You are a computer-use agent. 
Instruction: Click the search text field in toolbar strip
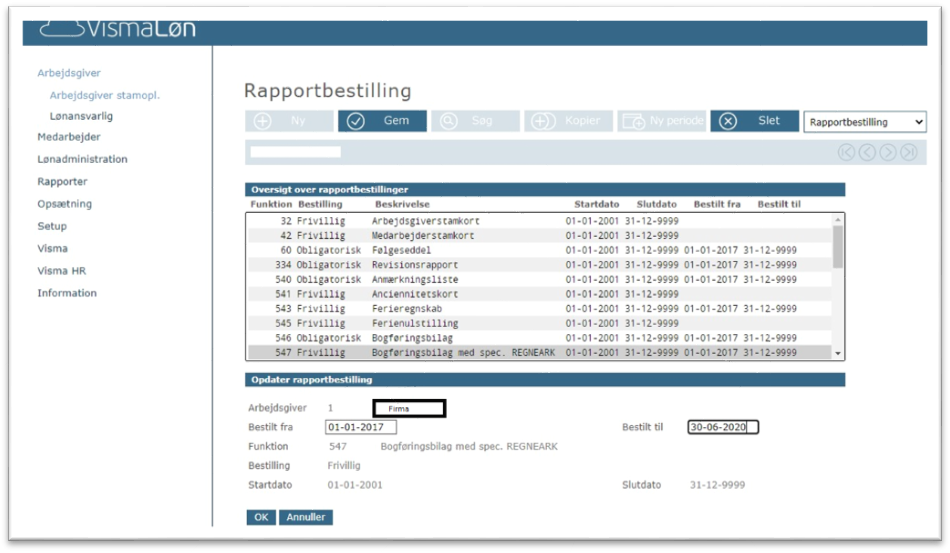[x=296, y=152]
